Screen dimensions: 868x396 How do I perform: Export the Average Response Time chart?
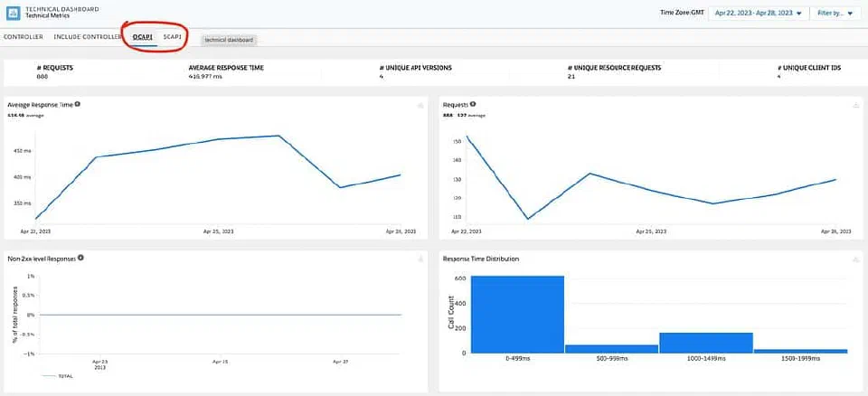[x=420, y=105]
